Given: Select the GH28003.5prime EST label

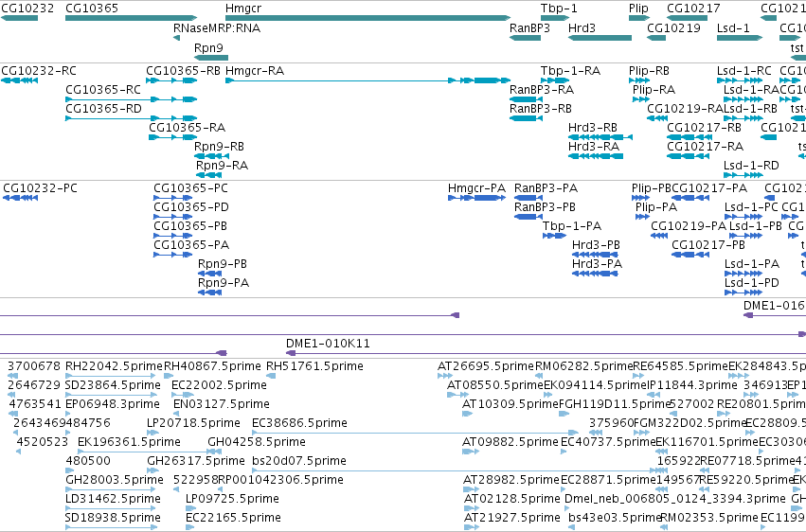Looking at the screenshot, I should click(115, 480).
